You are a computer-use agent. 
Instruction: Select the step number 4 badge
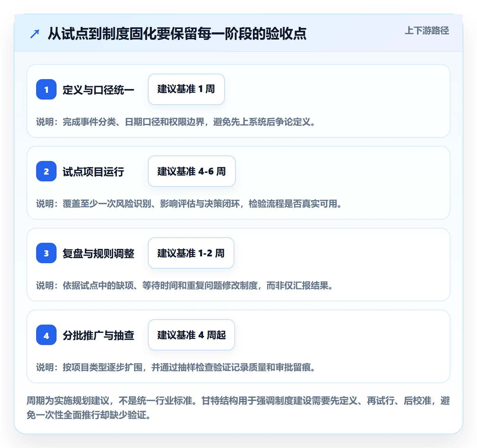click(46, 335)
